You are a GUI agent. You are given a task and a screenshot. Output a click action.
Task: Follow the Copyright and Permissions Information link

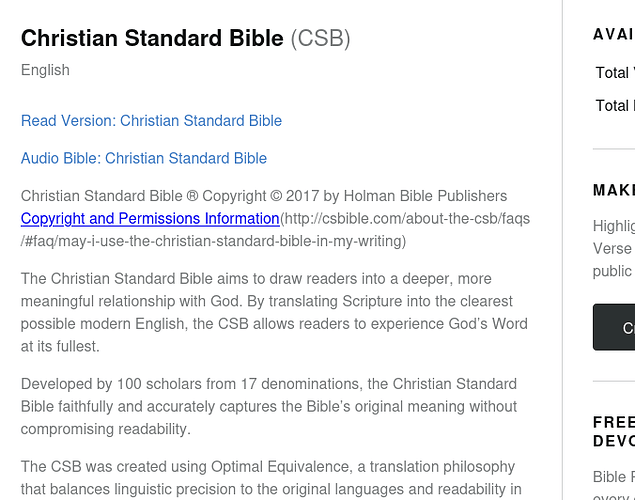(x=150, y=219)
